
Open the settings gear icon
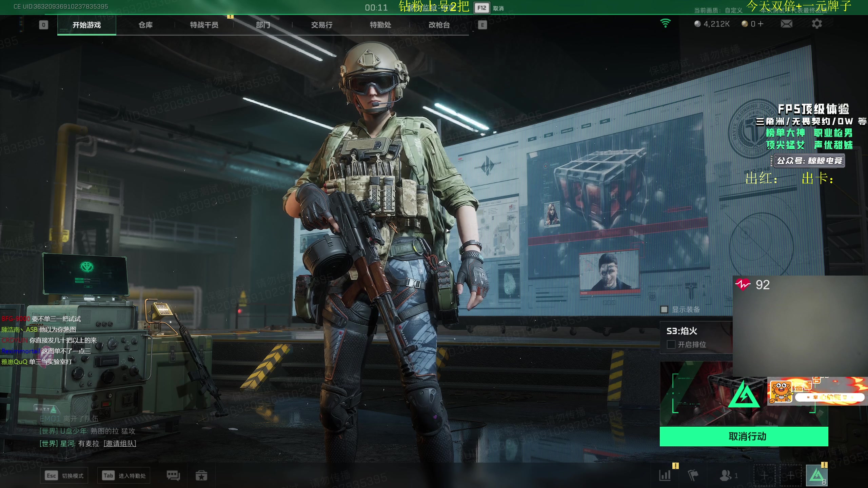click(x=817, y=24)
